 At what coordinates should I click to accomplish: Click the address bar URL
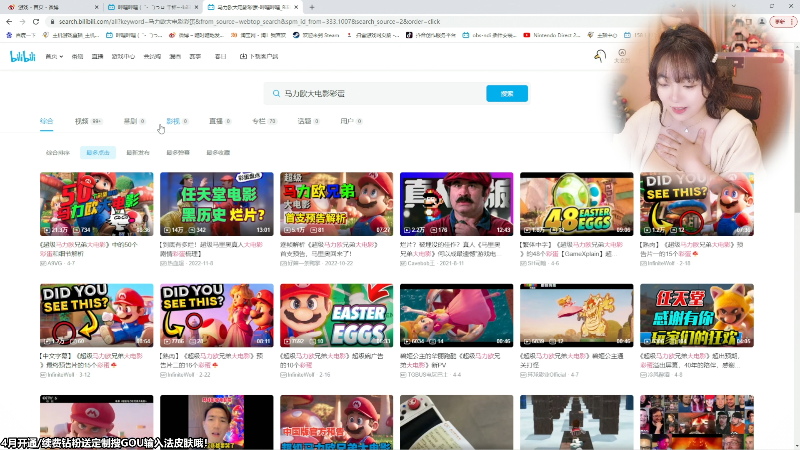(249, 21)
